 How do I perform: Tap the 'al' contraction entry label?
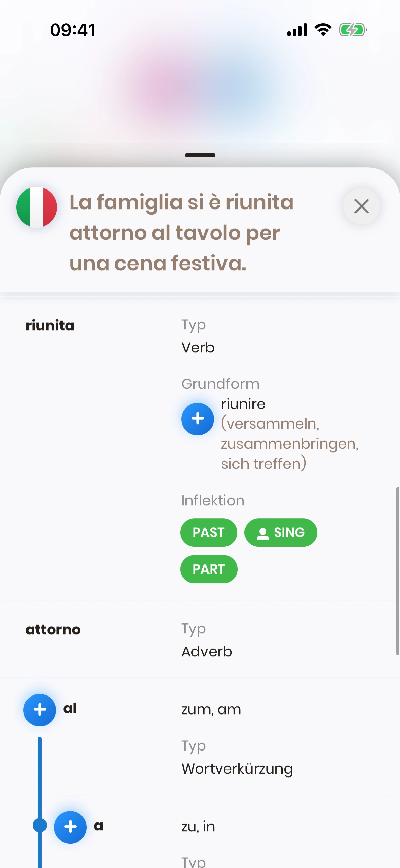click(x=70, y=708)
